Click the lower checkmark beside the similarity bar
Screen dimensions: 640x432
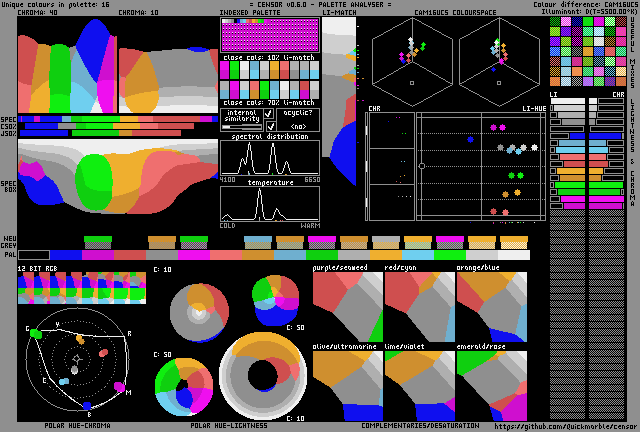[x=270, y=126]
